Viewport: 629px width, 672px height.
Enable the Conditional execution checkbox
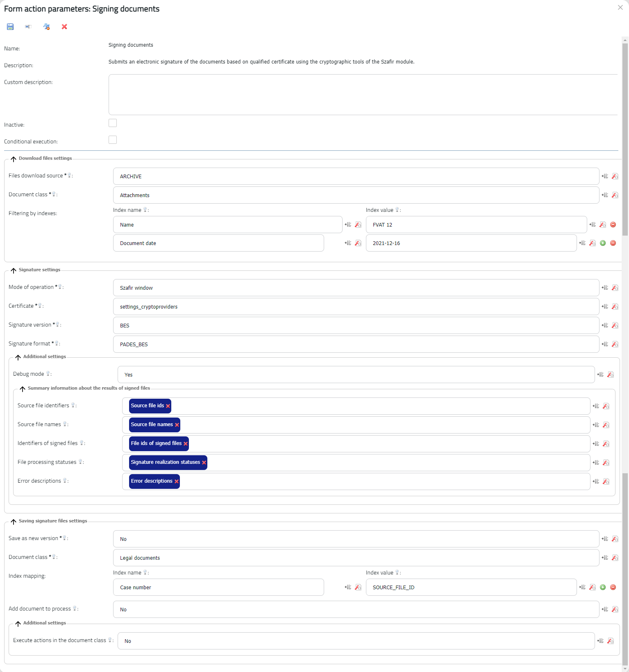tap(113, 140)
